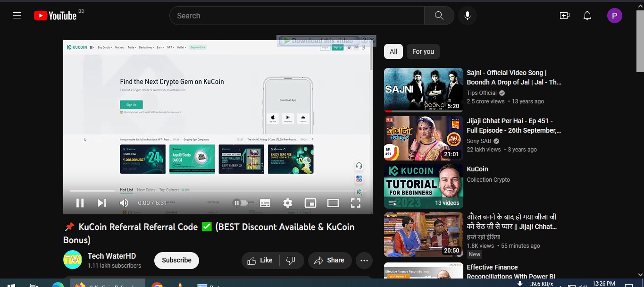This screenshot has width=644, height=287.
Task: Open the KuCoin tutorial playlist thumbnail
Action: pyautogui.click(x=424, y=186)
